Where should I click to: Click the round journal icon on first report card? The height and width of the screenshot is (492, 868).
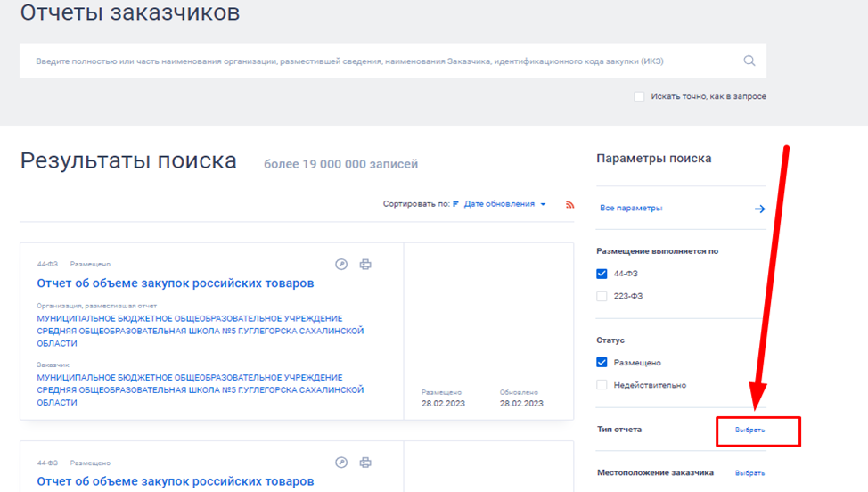341,265
